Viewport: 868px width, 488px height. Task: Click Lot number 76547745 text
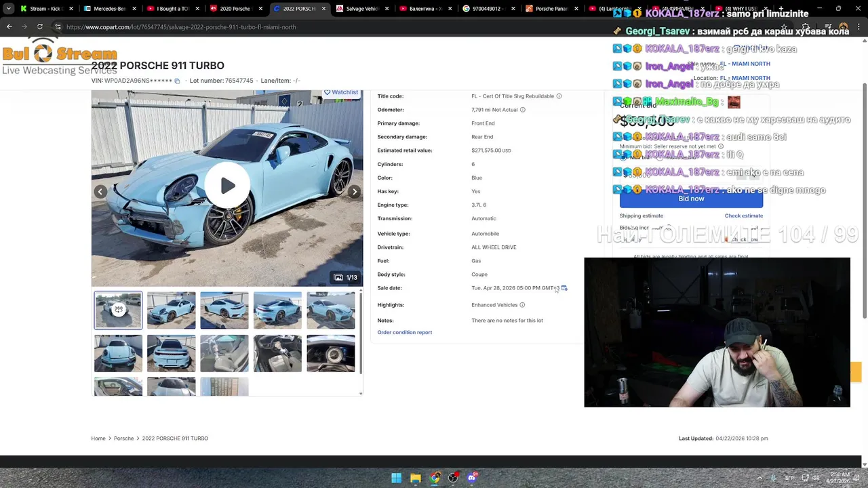pyautogui.click(x=221, y=81)
